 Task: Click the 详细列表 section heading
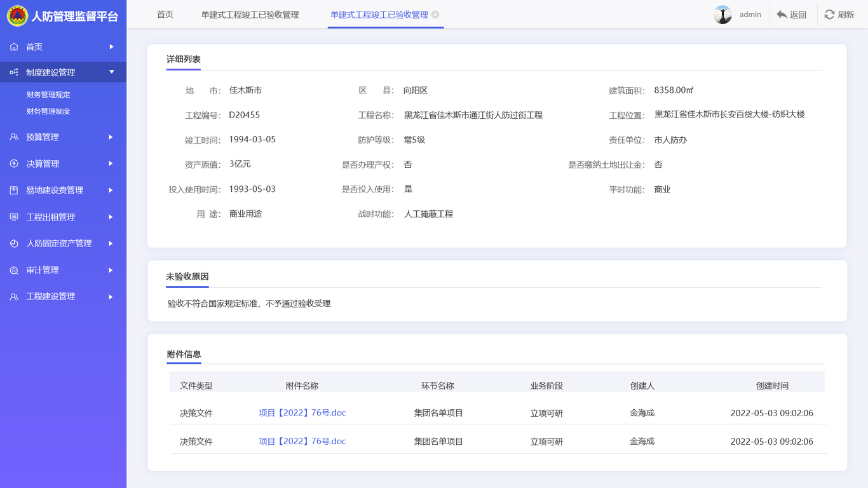[x=184, y=59]
